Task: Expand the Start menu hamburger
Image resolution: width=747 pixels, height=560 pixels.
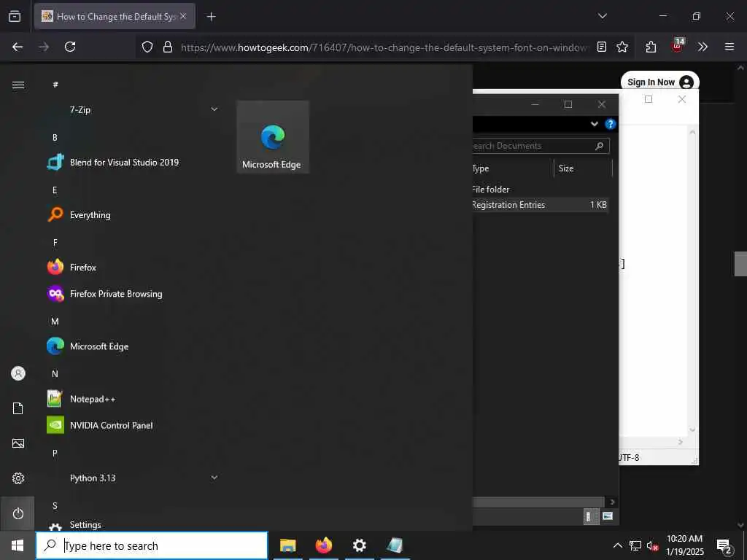Action: (x=18, y=85)
